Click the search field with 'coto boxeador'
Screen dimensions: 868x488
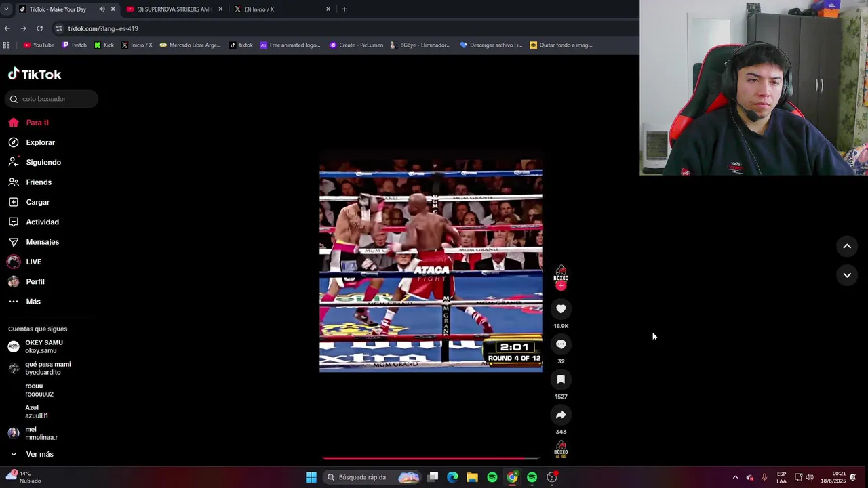tap(52, 99)
